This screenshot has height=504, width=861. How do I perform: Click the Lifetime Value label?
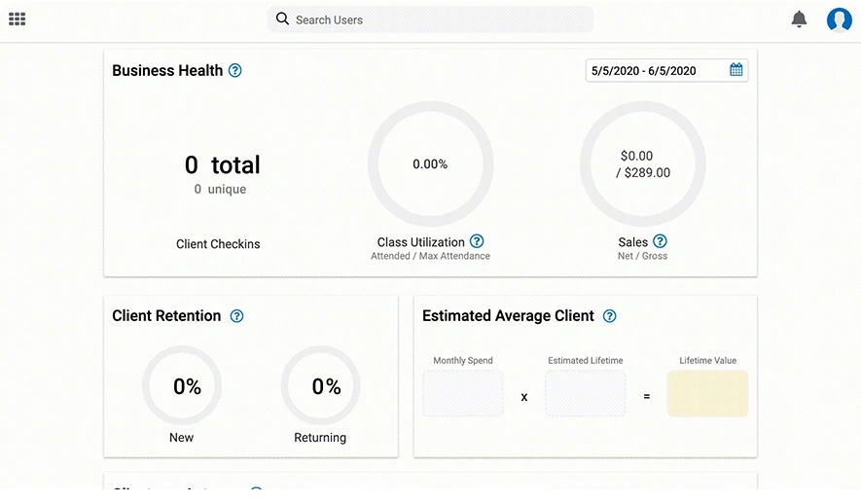pos(708,361)
